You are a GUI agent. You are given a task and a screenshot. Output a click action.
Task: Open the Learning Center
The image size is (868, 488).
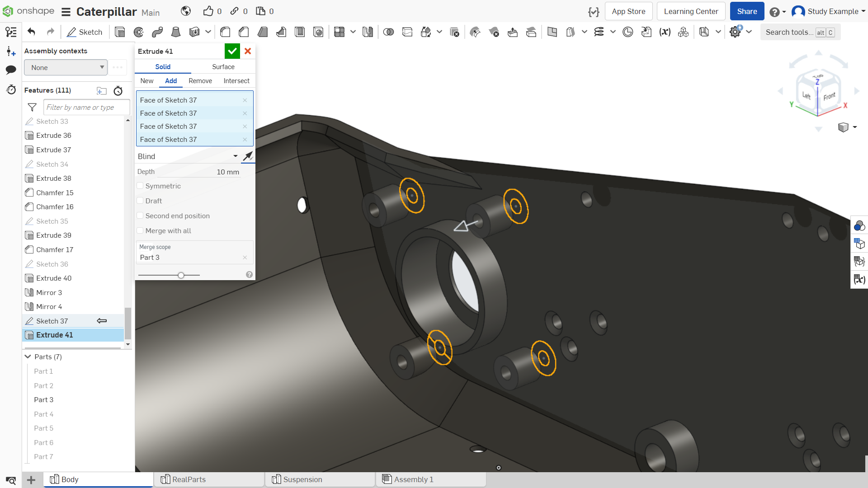click(691, 11)
